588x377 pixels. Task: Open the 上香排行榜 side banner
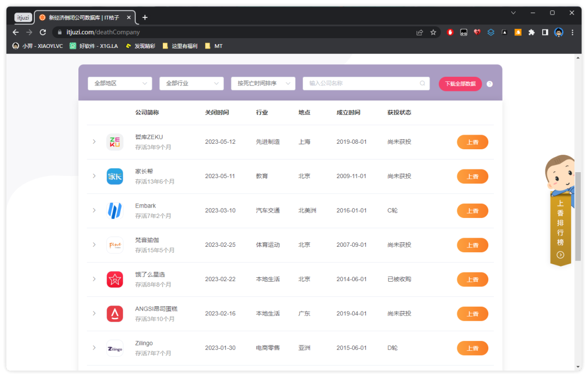click(x=560, y=229)
